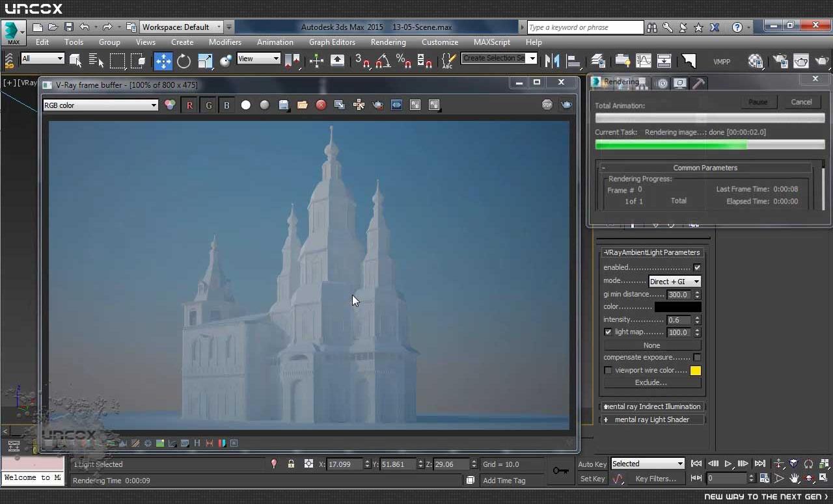This screenshot has width=833, height=504.
Task: Switch V-Ray frame buffer to RGB channels
Action: pyautogui.click(x=170, y=105)
